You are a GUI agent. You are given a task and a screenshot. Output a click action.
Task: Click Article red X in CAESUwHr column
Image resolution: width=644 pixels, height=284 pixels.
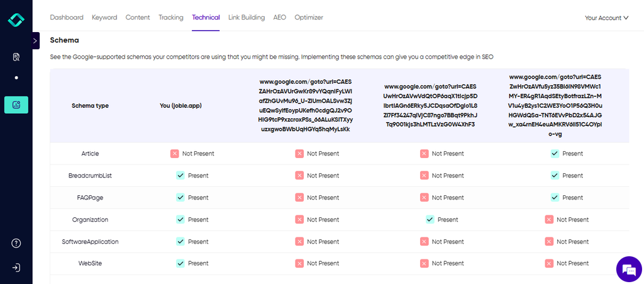(x=425, y=154)
